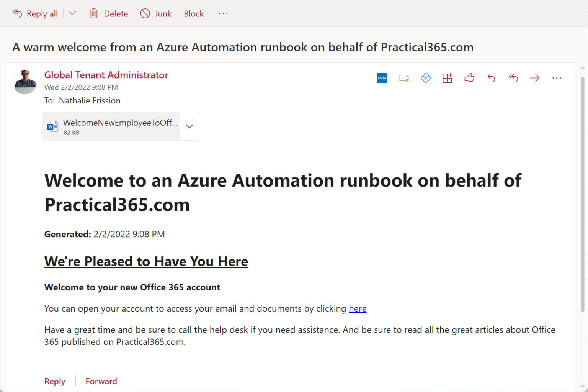Screen dimensions: 588x392
Task: Click the Get Add-ins grid icon
Action: pos(448,78)
